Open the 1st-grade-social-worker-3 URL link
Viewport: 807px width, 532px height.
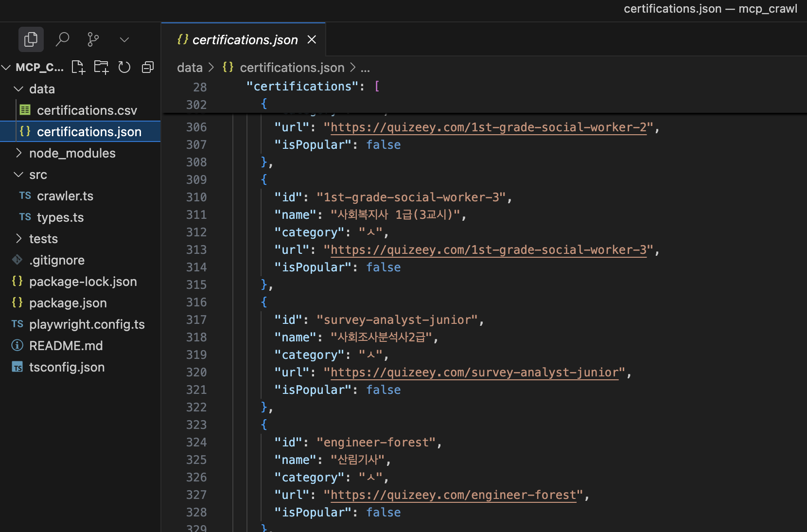[489, 250]
